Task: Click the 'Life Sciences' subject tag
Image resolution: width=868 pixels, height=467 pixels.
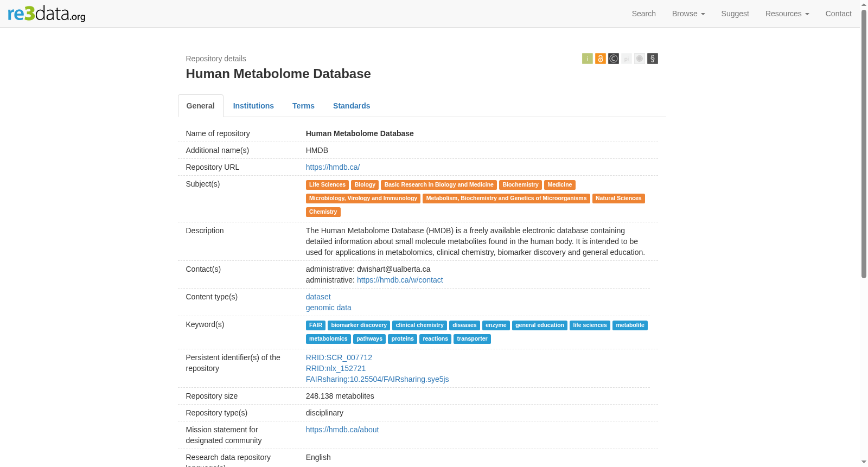Action: 327,185
